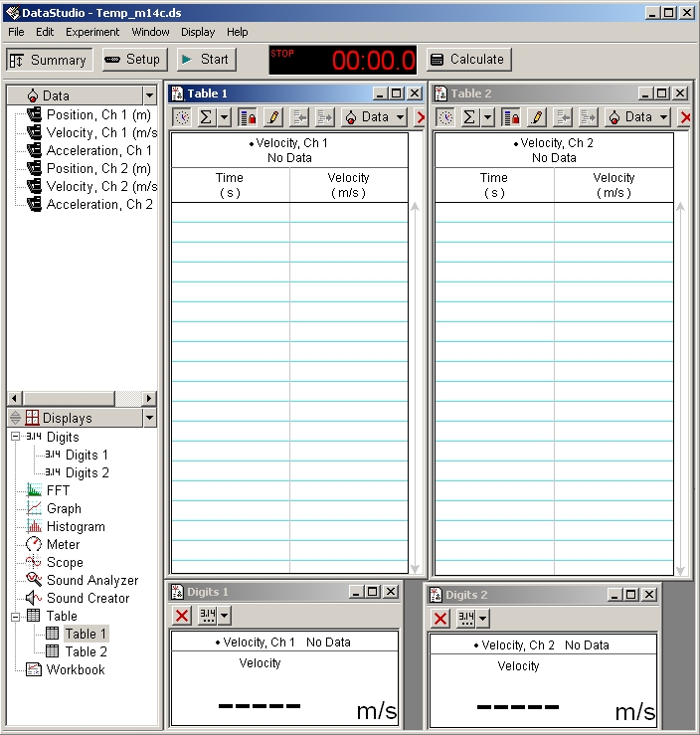This screenshot has width=700, height=735.
Task: Open the Displays panel header dropdown arrow
Action: [149, 418]
